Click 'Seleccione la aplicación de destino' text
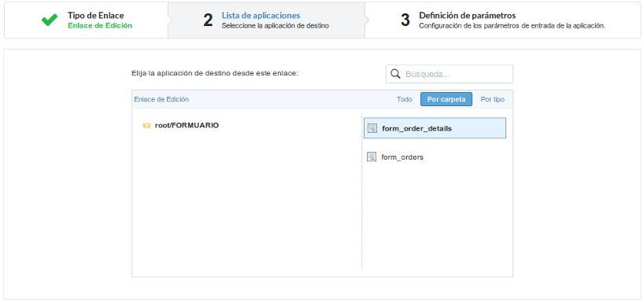 click(x=276, y=26)
